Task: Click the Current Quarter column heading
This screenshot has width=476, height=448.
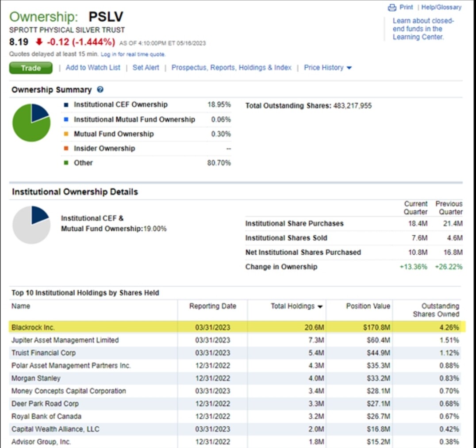Action: click(415, 207)
